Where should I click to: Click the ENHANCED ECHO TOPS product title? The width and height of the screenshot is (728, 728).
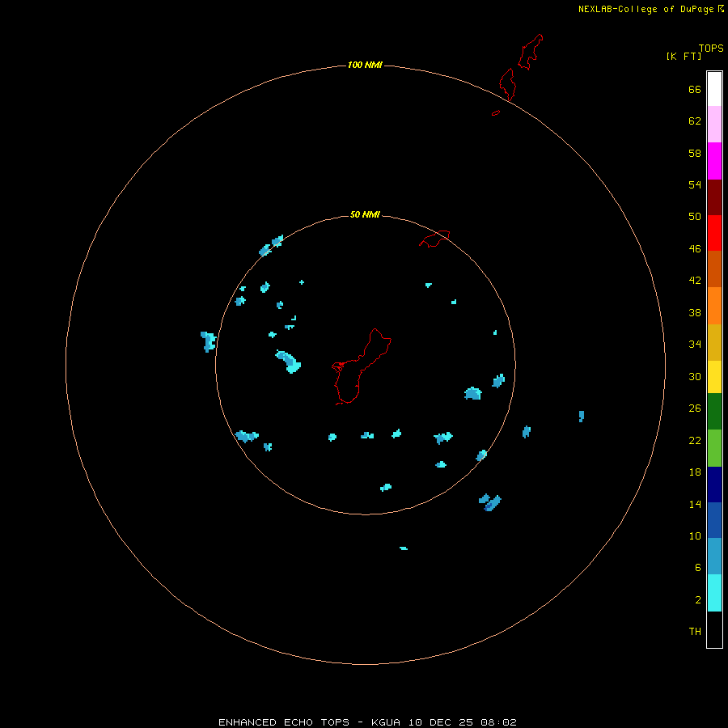[x=283, y=722]
